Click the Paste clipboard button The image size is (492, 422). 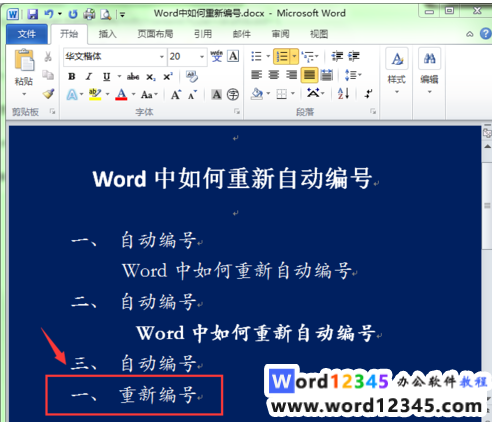[x=24, y=60]
